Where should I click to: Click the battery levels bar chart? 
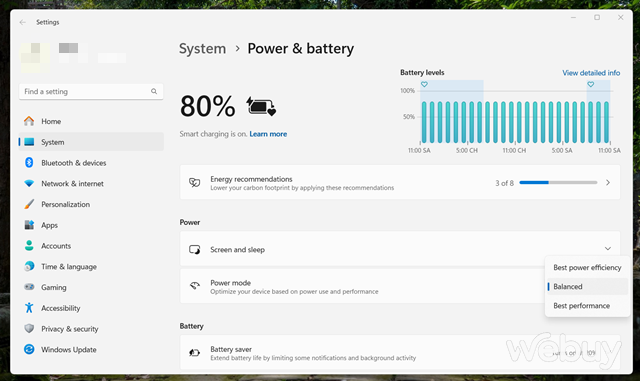click(515, 122)
